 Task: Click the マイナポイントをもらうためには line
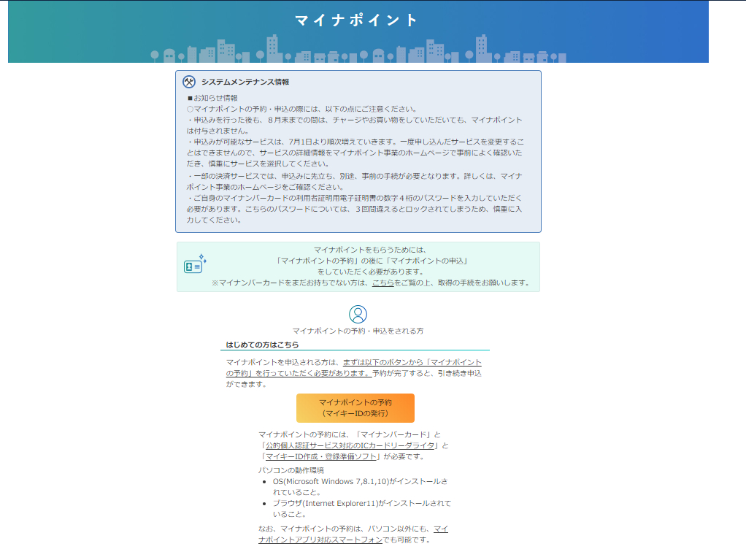[x=370, y=250]
